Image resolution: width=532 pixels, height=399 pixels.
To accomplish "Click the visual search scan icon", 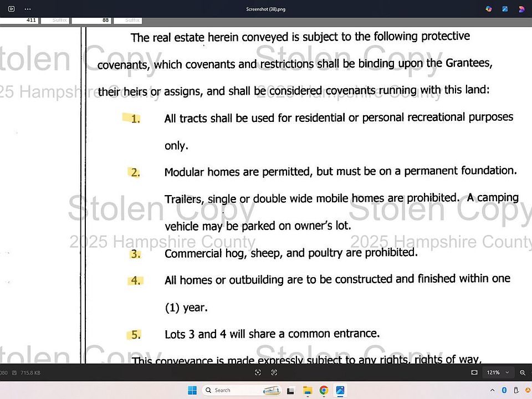I will point(258,373).
